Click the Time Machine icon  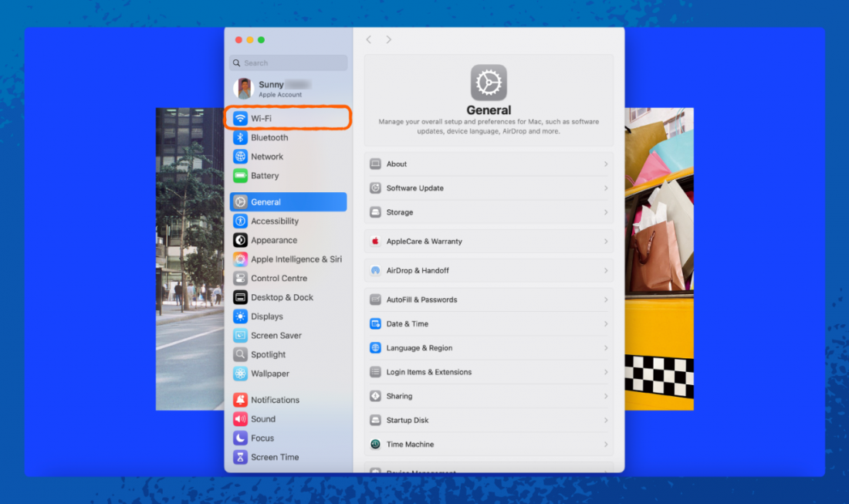(375, 445)
